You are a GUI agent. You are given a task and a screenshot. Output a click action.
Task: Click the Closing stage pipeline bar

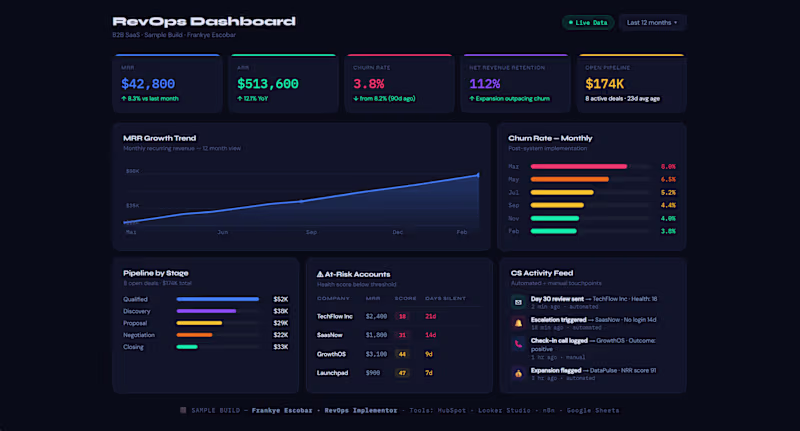187,347
